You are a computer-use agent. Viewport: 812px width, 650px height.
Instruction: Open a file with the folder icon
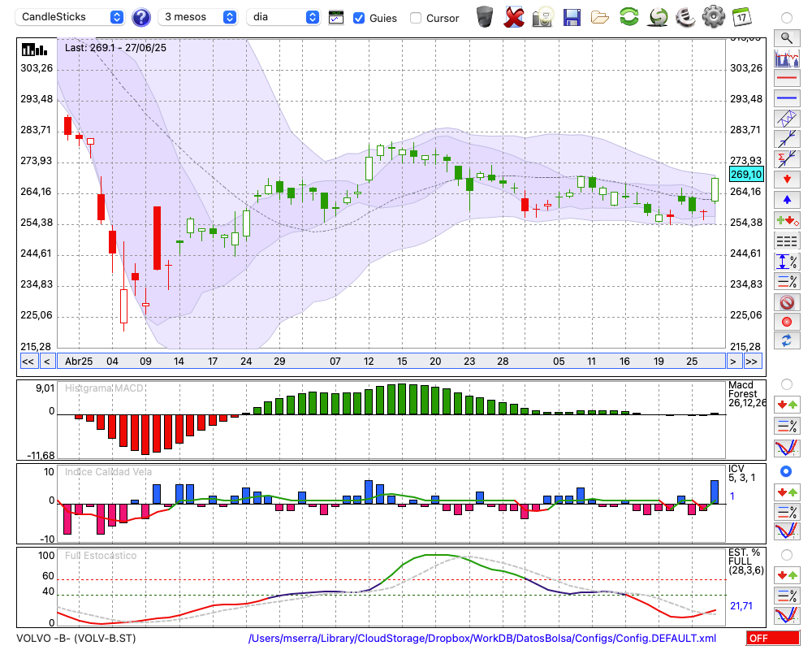(x=600, y=18)
